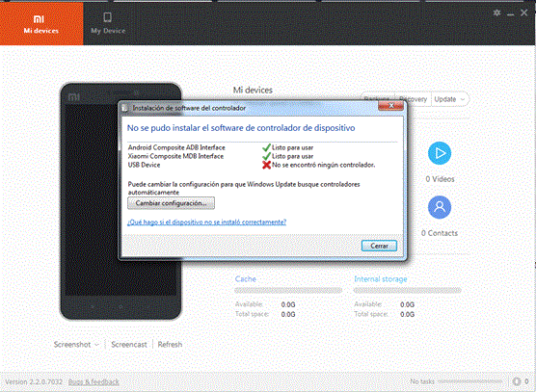
Task: Click Cambiar configuración button
Action: point(171,203)
